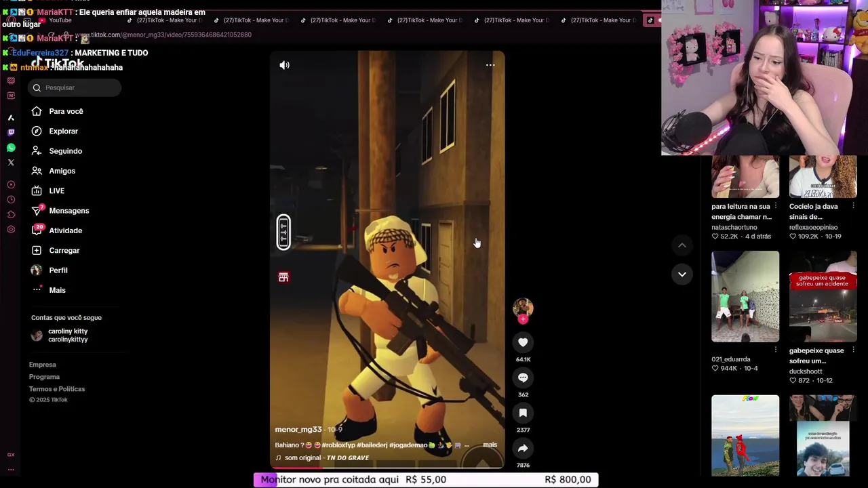
Task: Open the three-dot options on the video
Action: coord(490,65)
